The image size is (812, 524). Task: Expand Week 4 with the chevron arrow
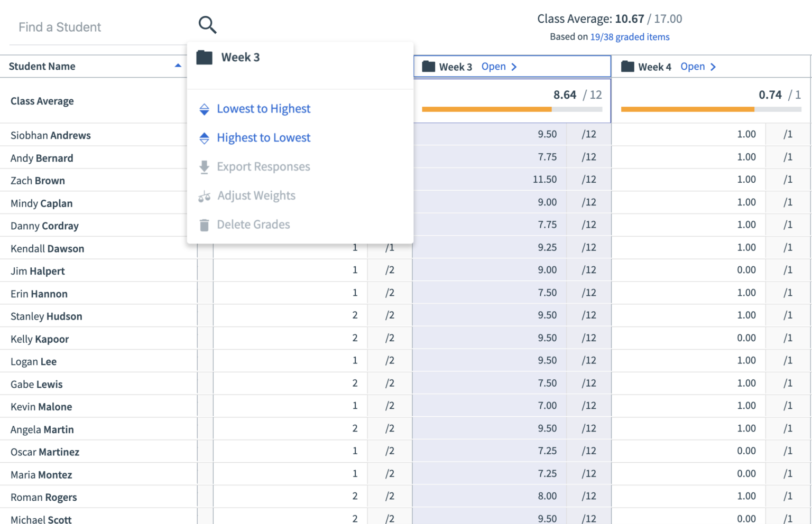[x=713, y=67]
